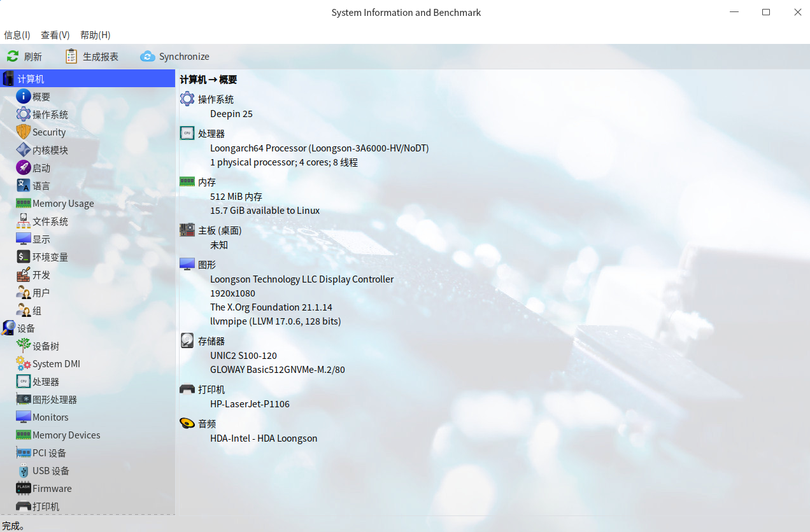Click the colored gears icon for System DMI
The width and height of the screenshot is (810, 532).
[23, 364]
